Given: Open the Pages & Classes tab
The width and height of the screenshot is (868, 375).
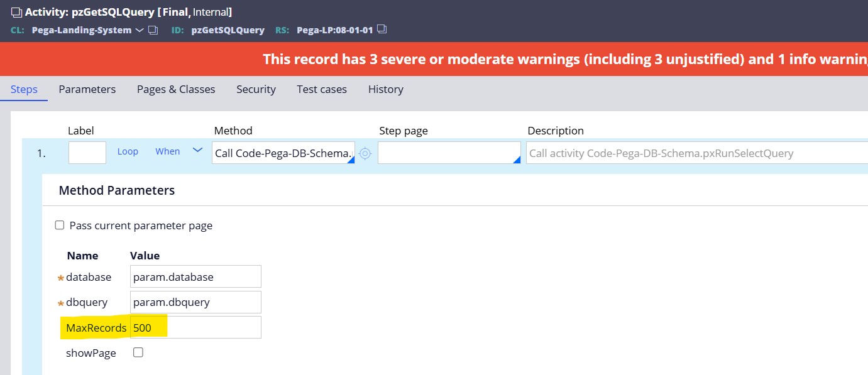Looking at the screenshot, I should point(176,89).
